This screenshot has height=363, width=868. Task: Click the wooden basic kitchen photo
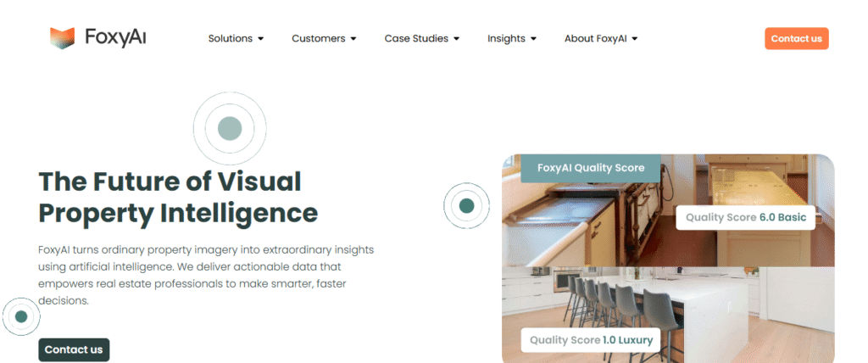pos(668,210)
